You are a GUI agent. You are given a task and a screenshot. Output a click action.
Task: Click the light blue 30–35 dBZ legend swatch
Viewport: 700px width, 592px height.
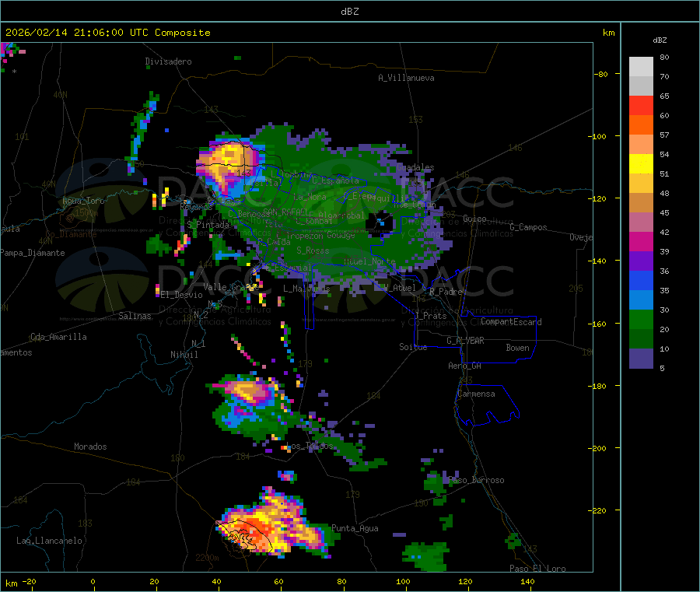[x=641, y=300]
